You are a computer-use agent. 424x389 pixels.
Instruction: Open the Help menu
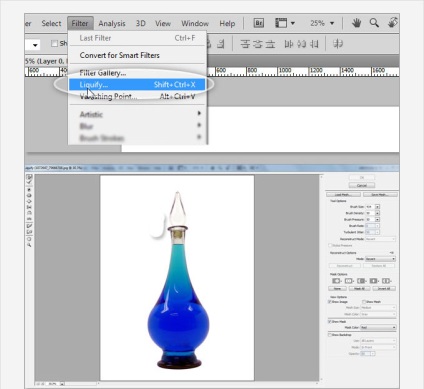tap(227, 23)
